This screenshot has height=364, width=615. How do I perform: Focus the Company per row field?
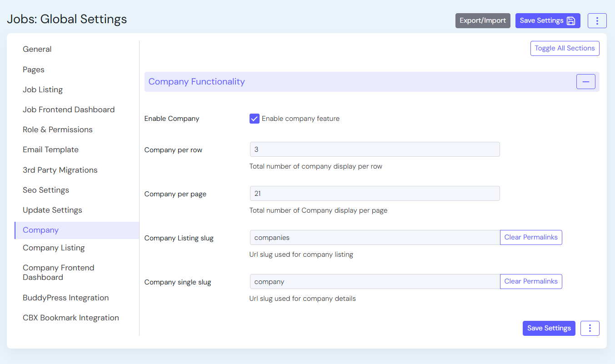click(x=375, y=150)
